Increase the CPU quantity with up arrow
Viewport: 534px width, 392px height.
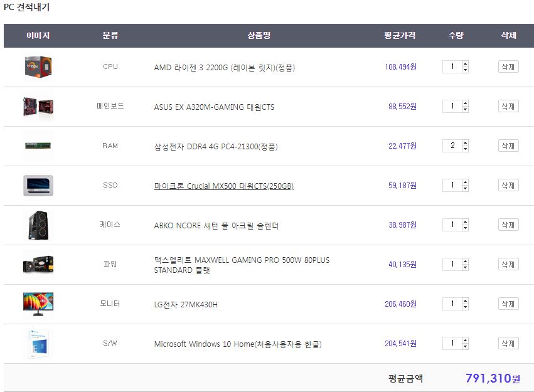[465, 64]
